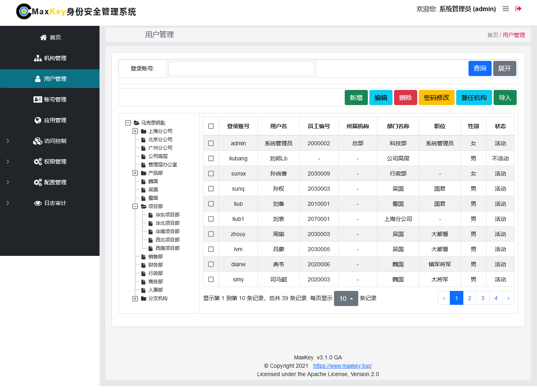This screenshot has height=392, width=537.
Task: Click the organization management sitemap icon
Action: [38, 58]
